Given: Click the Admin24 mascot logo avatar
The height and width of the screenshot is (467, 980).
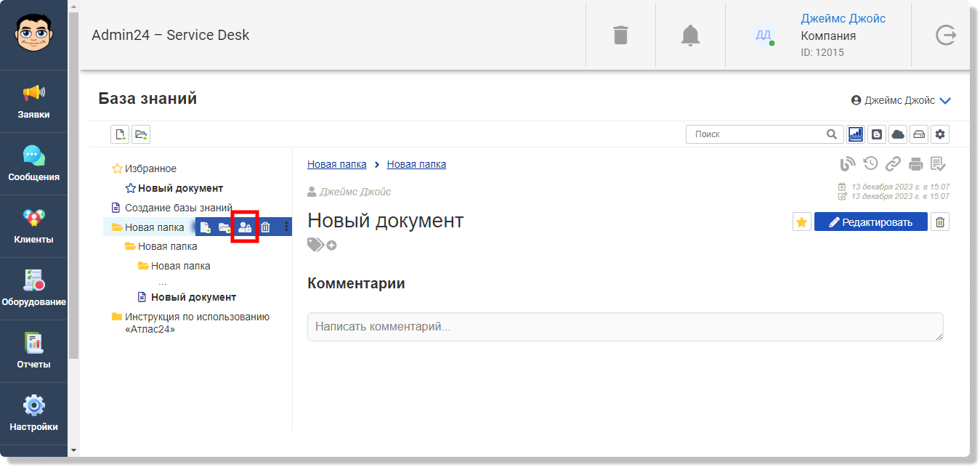Looking at the screenshot, I should pos(33,33).
